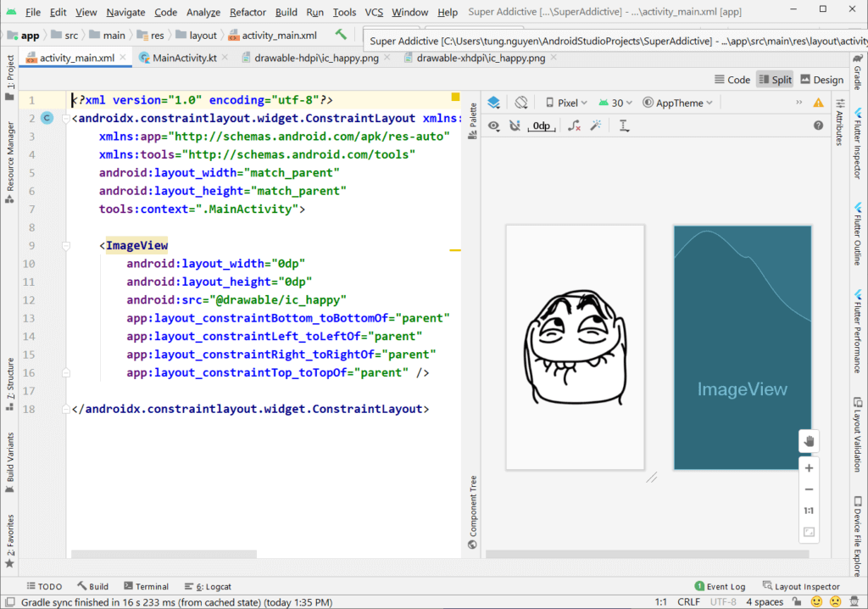Viewport: 868px width, 609px height.
Task: Click the default margins 0dp field
Action: pos(542,126)
